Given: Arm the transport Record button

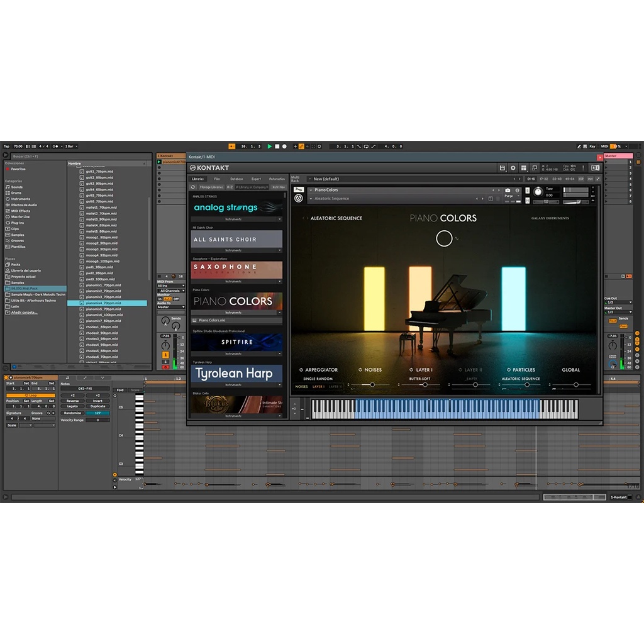Looking at the screenshot, I should pos(284,146).
